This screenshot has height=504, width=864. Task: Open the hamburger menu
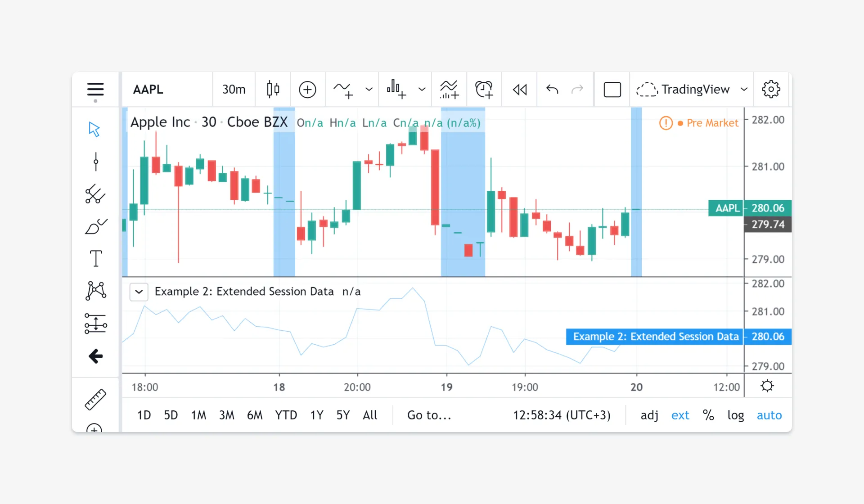95,89
